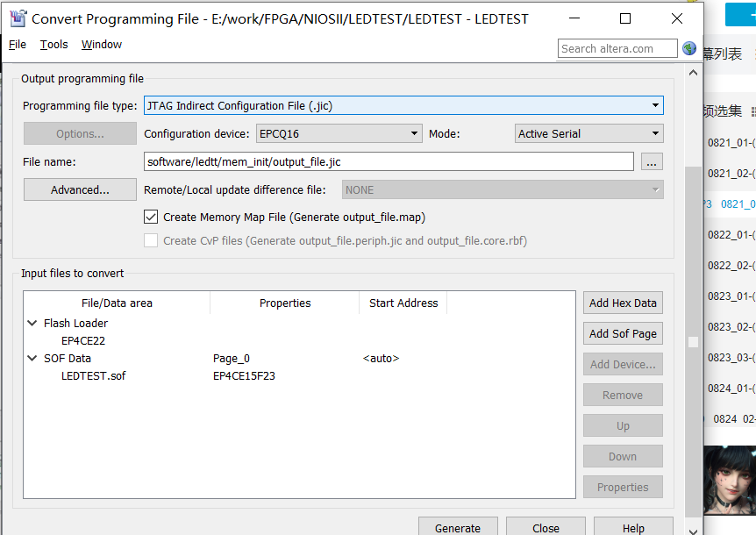Open Remote/Local update difference file dropdown
The width and height of the screenshot is (756, 535).
[503, 190]
